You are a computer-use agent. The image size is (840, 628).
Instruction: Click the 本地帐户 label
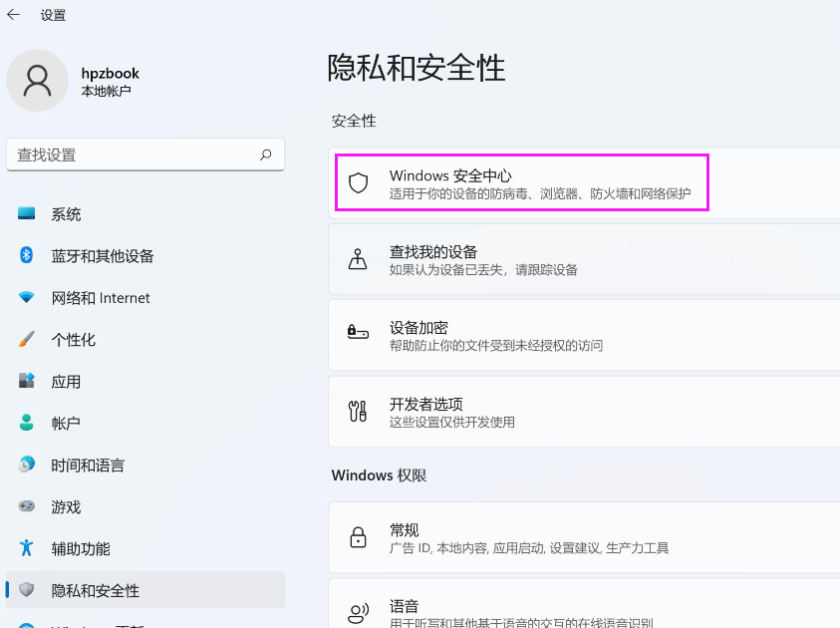106,91
